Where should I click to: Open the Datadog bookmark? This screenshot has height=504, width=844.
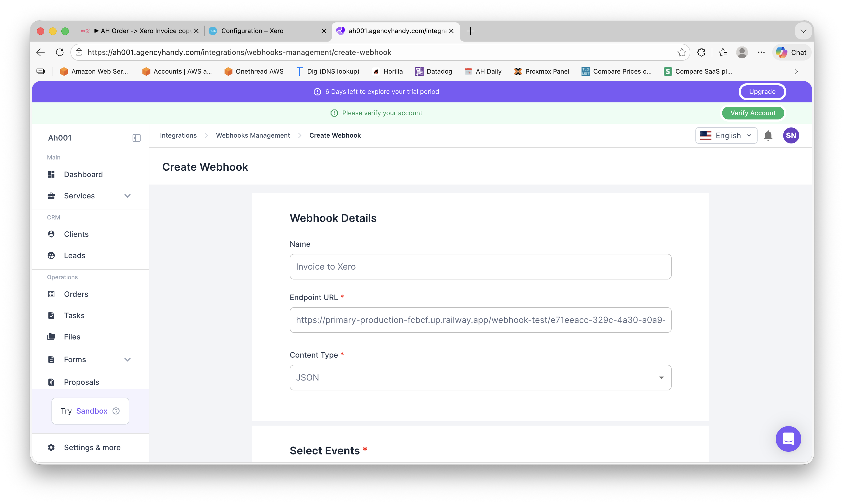[434, 71]
